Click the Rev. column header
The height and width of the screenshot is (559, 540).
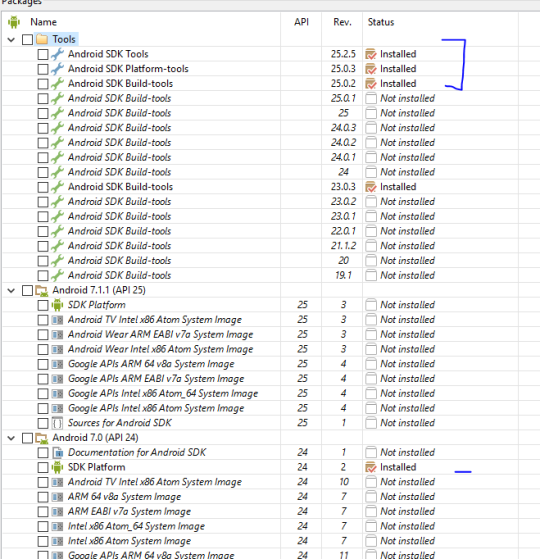343,22
